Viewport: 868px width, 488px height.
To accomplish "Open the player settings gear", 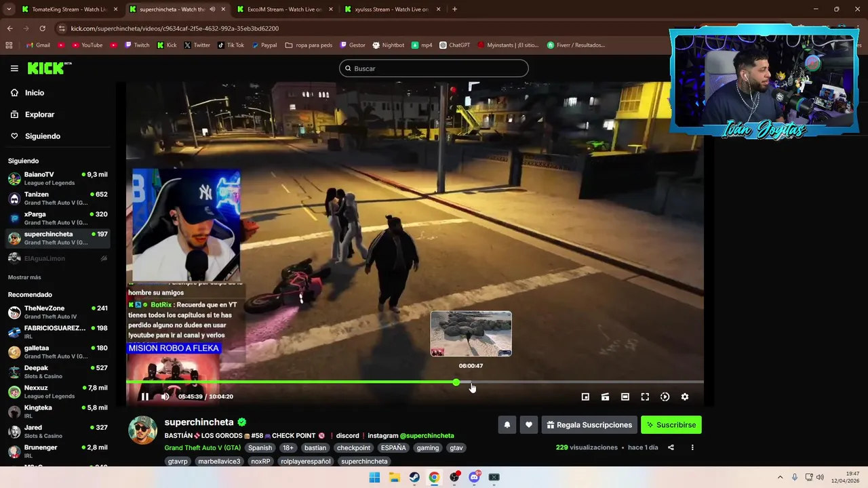I will pyautogui.click(x=685, y=396).
